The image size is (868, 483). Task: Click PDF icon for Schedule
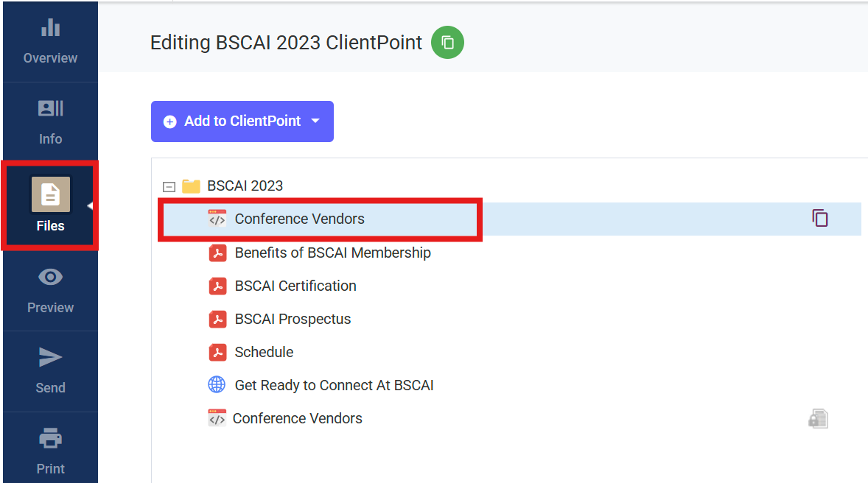point(217,353)
